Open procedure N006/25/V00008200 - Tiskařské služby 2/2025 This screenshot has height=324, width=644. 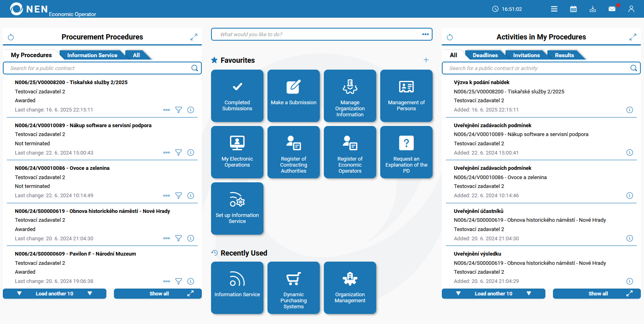click(71, 83)
